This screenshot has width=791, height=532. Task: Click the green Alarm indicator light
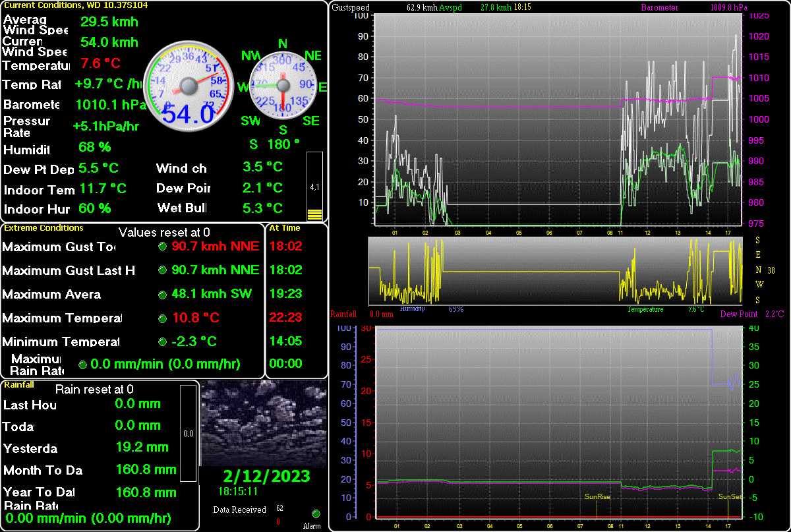316,514
